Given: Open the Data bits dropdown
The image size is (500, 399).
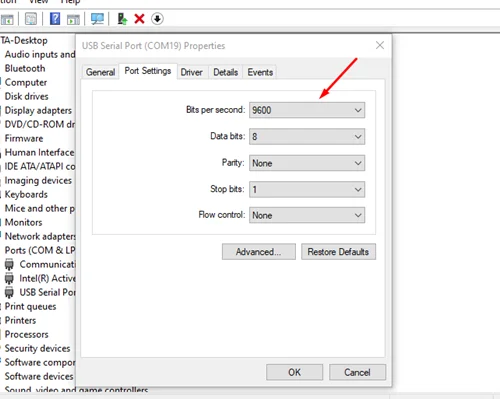Looking at the screenshot, I should click(307, 137).
